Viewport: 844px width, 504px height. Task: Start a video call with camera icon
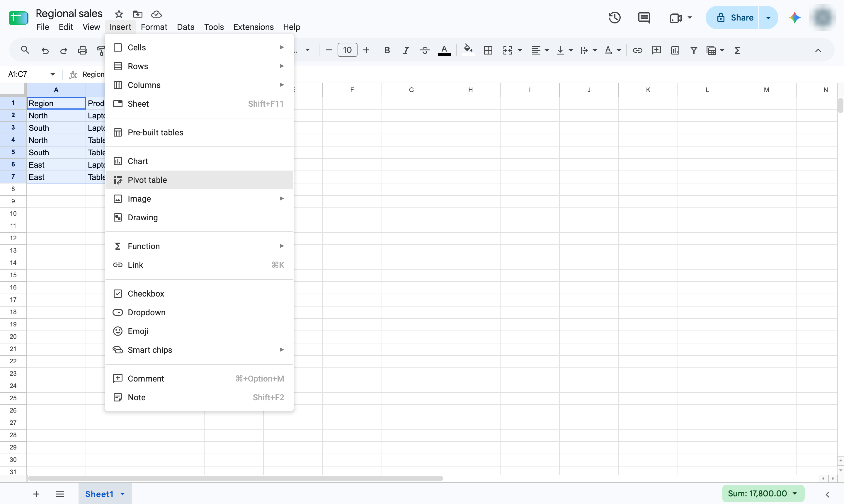(x=675, y=18)
